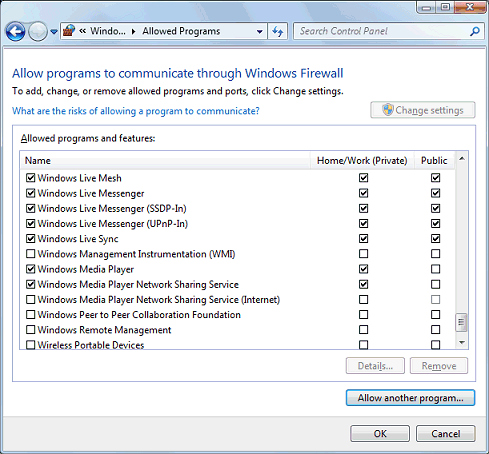The height and width of the screenshot is (454, 489).
Task: Maximize the Allowed Programs window
Action: click(445, 7)
